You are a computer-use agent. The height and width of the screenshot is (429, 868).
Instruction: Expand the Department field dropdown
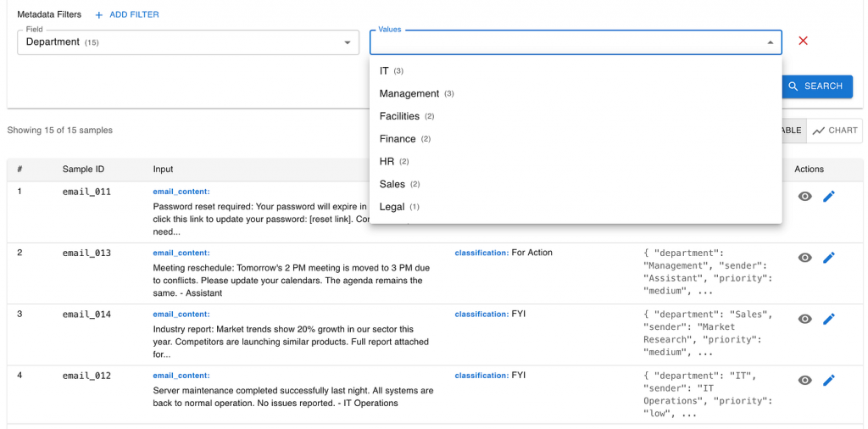click(347, 42)
